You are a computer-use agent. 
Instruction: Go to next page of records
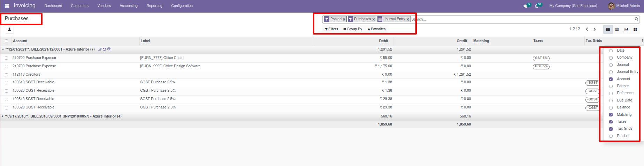595,29
